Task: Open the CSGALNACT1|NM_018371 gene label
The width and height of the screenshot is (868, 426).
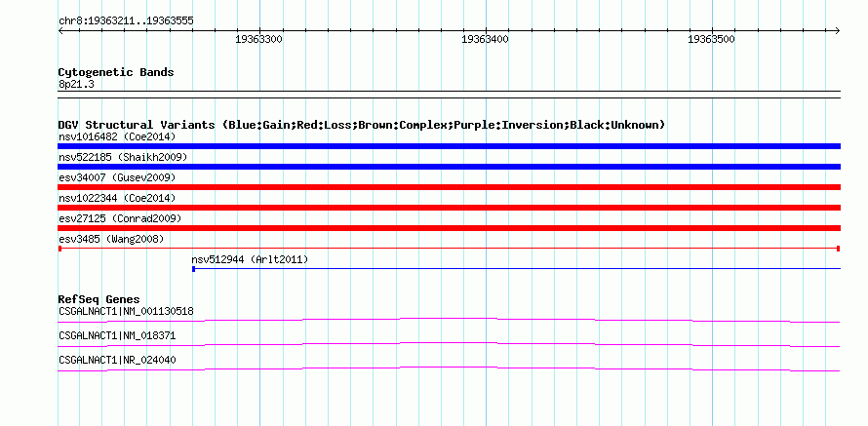Action: pyautogui.click(x=117, y=335)
